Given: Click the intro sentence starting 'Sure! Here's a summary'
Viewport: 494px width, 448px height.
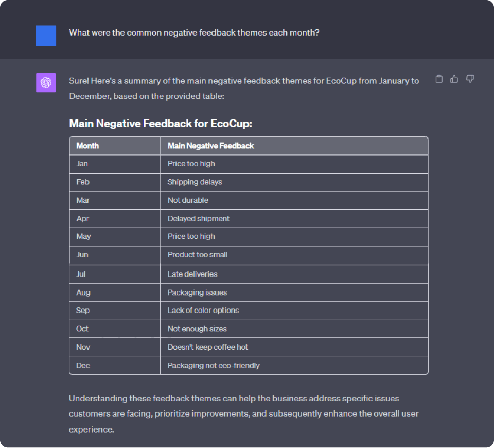Looking at the screenshot, I should tap(244, 89).
